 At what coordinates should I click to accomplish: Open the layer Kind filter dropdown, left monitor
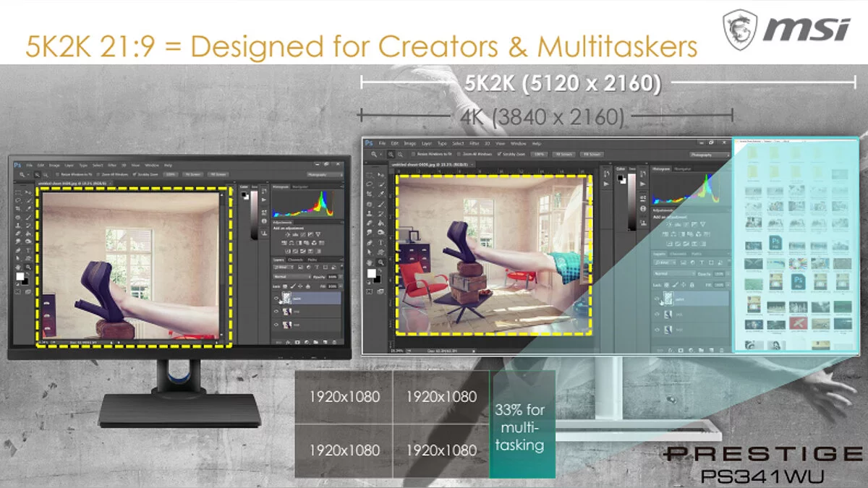coord(284,267)
